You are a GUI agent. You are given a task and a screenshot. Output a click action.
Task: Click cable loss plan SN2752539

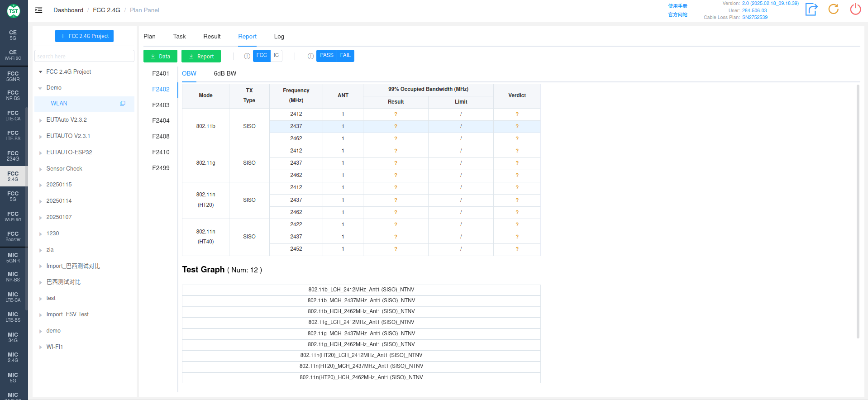click(x=754, y=17)
